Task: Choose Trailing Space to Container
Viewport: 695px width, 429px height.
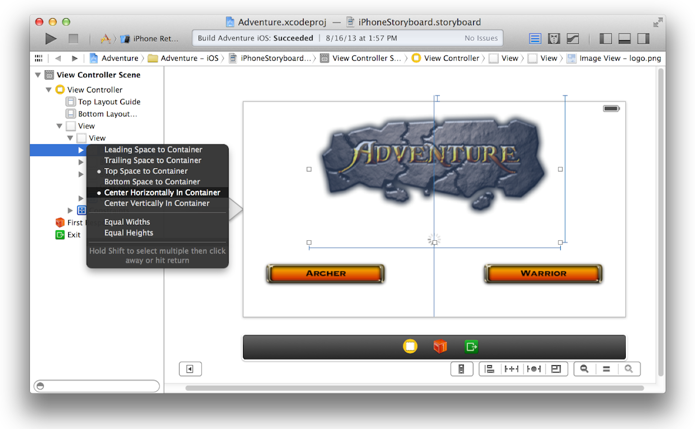Action: coord(153,160)
